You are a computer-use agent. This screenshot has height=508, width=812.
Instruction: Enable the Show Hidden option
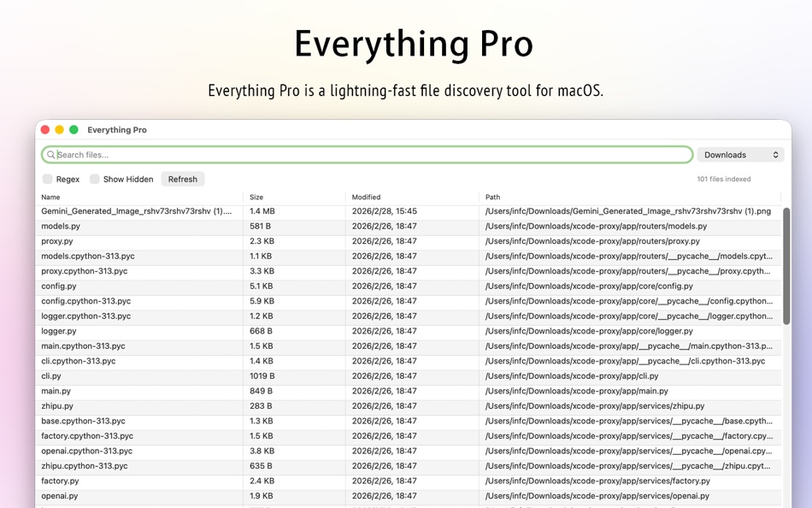pos(92,179)
